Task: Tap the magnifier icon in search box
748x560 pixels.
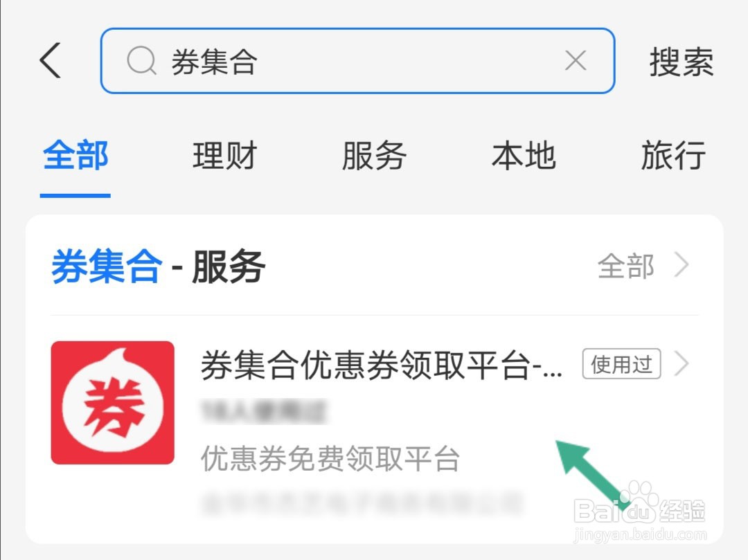Action: click(142, 61)
